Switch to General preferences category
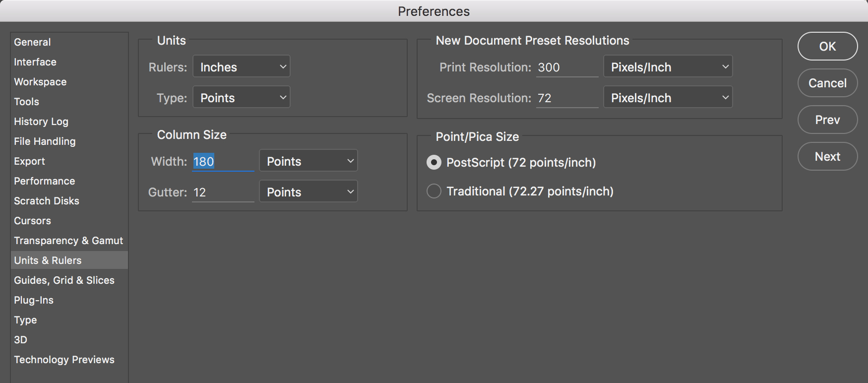Viewport: 868px width, 383px height. [x=32, y=42]
